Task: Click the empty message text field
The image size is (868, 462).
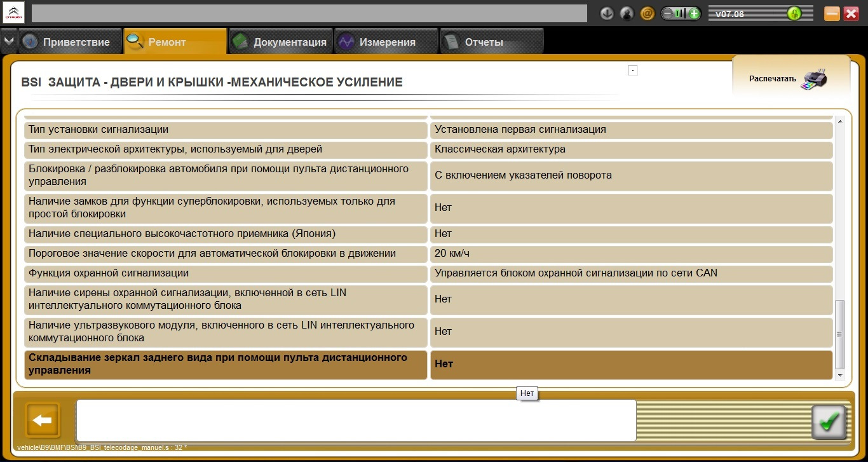Action: (356, 420)
